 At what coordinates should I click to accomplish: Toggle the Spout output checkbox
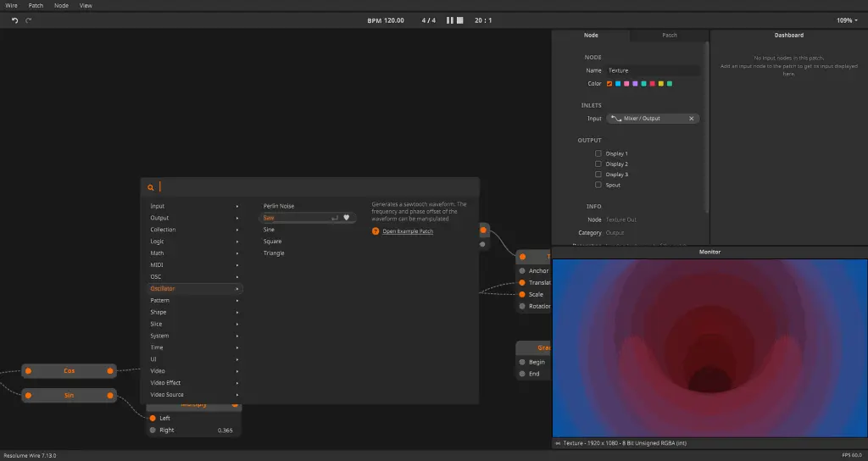[x=598, y=185]
